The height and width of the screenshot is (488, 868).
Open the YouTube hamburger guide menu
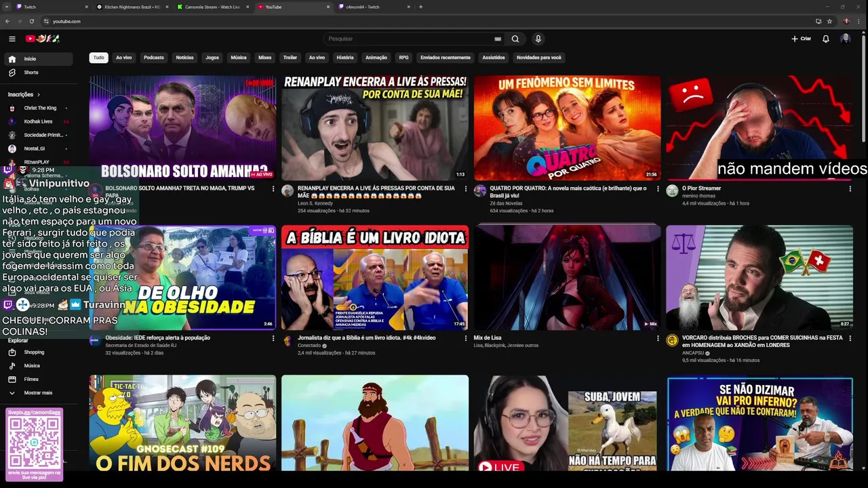pos(12,39)
